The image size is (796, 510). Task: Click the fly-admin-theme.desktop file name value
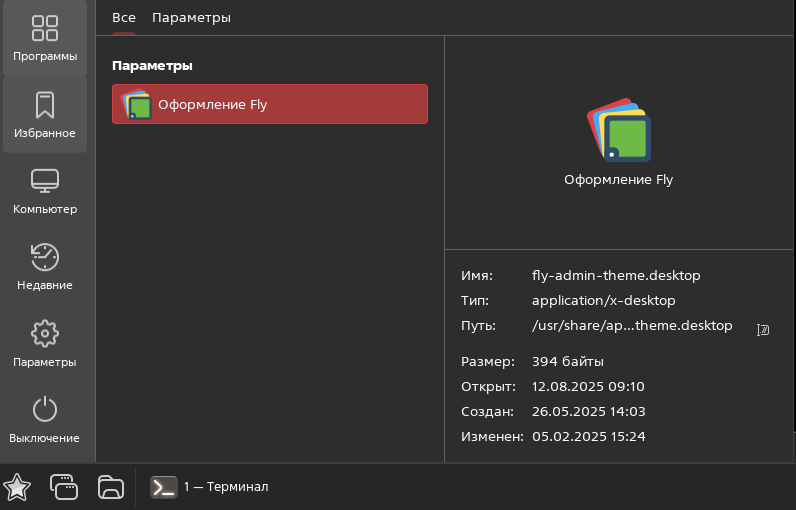(x=616, y=275)
